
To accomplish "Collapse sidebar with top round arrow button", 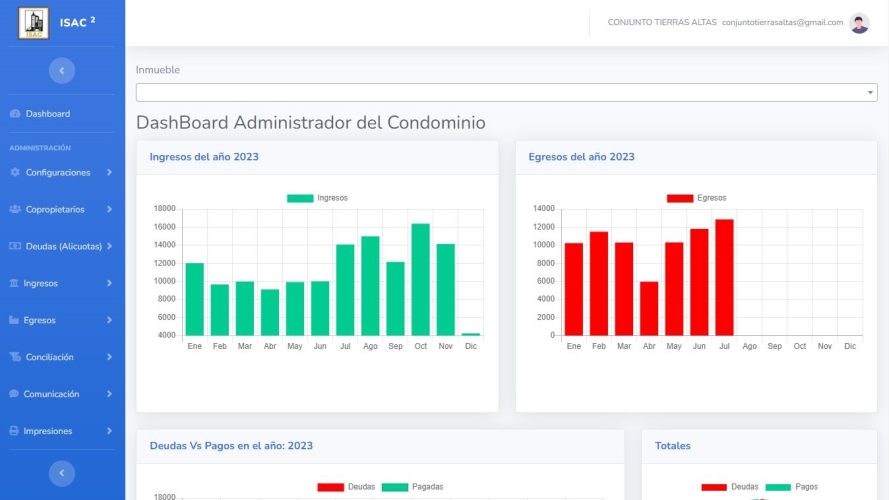I will [x=62, y=70].
